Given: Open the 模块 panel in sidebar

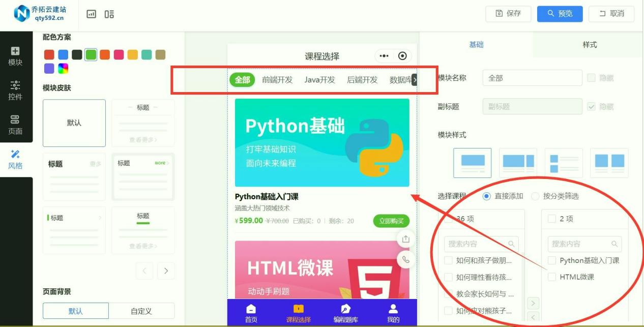Looking at the screenshot, I should point(15,56).
